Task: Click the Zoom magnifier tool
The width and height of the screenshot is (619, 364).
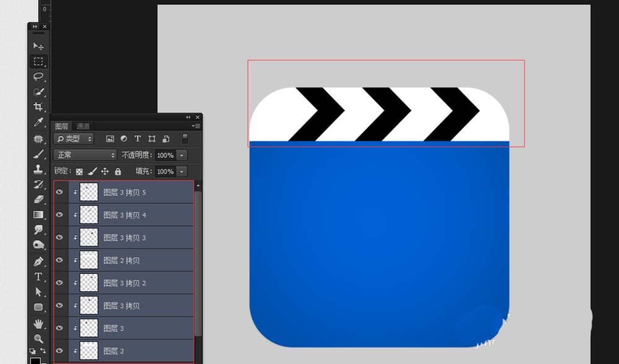Action: pos(38,339)
